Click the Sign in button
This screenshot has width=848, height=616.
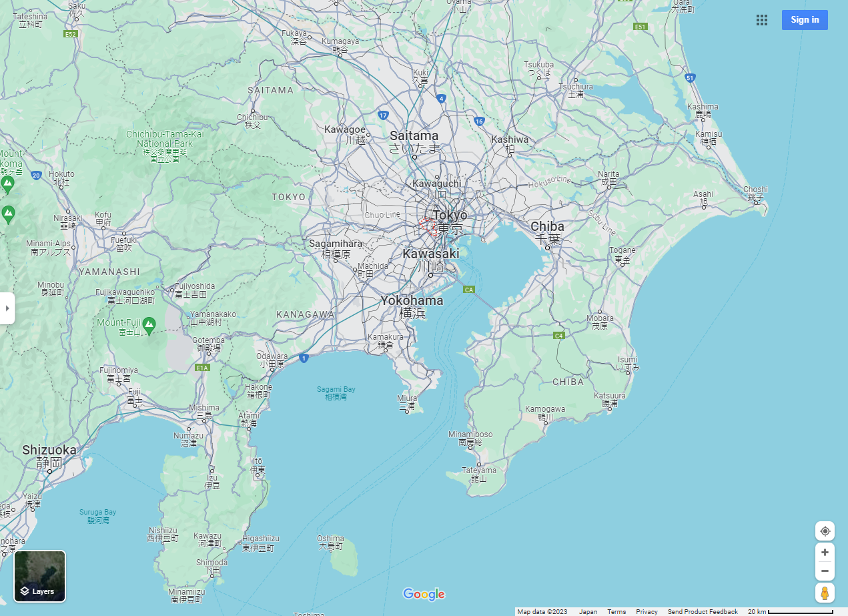[805, 20]
